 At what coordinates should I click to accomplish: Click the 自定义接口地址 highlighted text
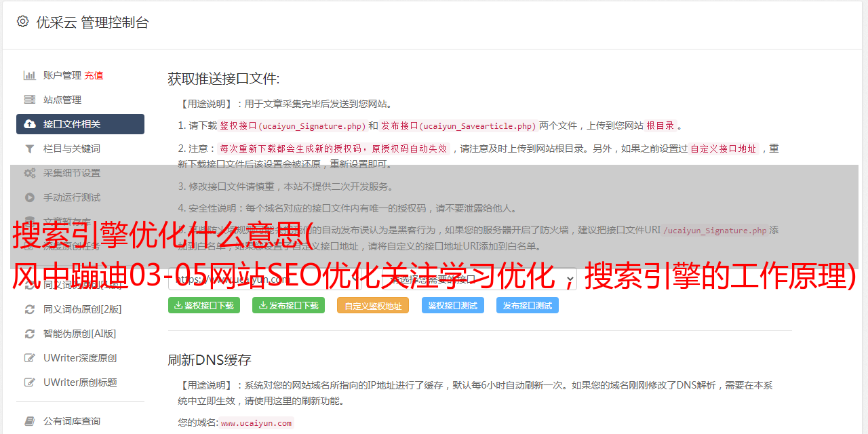click(724, 149)
